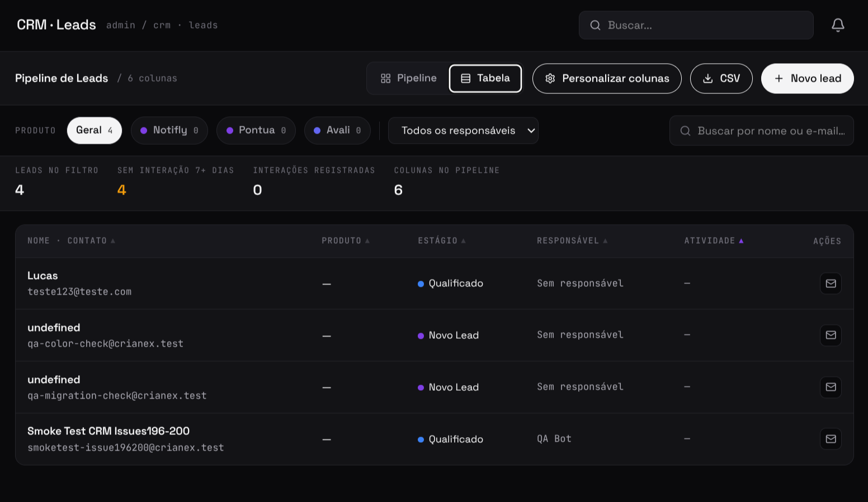Focus the Buscar por nome ou e-mail field
This screenshot has width=868, height=502.
[761, 131]
